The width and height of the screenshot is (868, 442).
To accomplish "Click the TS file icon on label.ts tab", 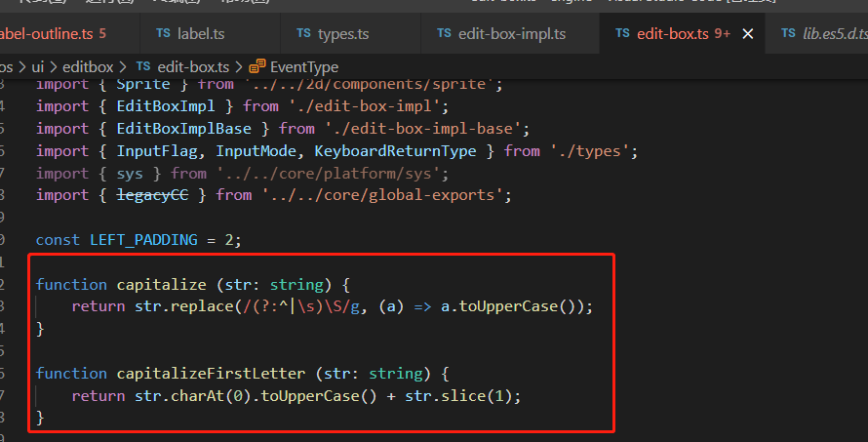I will tap(163, 34).
